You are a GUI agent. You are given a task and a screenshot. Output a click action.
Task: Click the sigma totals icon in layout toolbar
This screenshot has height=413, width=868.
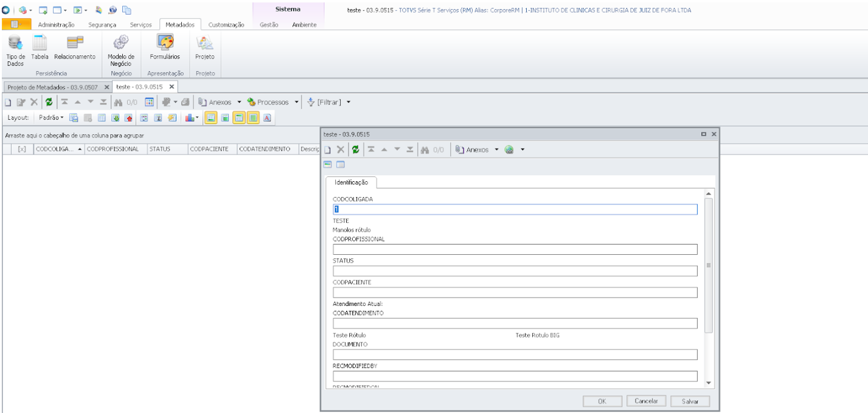click(158, 117)
